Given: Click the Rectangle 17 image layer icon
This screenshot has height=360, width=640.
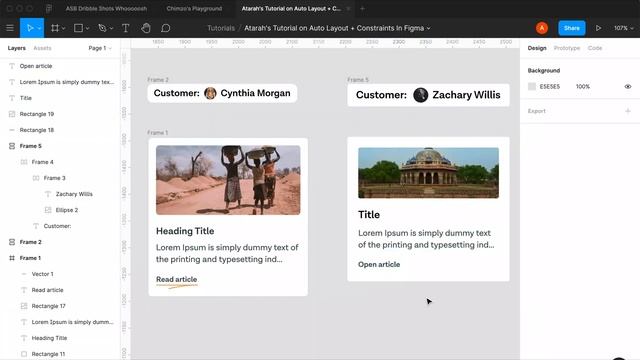Looking at the screenshot, I should pos(24,306).
